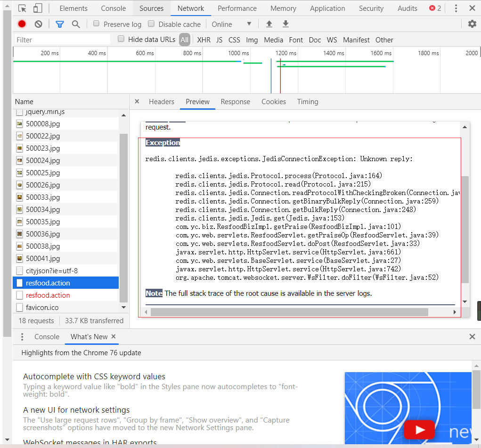Close the request details pane

[137, 101]
